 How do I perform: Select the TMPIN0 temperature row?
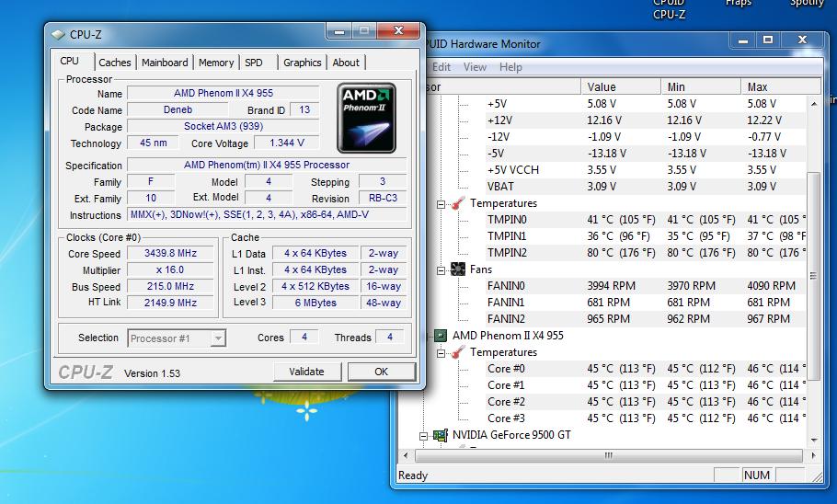pos(646,220)
